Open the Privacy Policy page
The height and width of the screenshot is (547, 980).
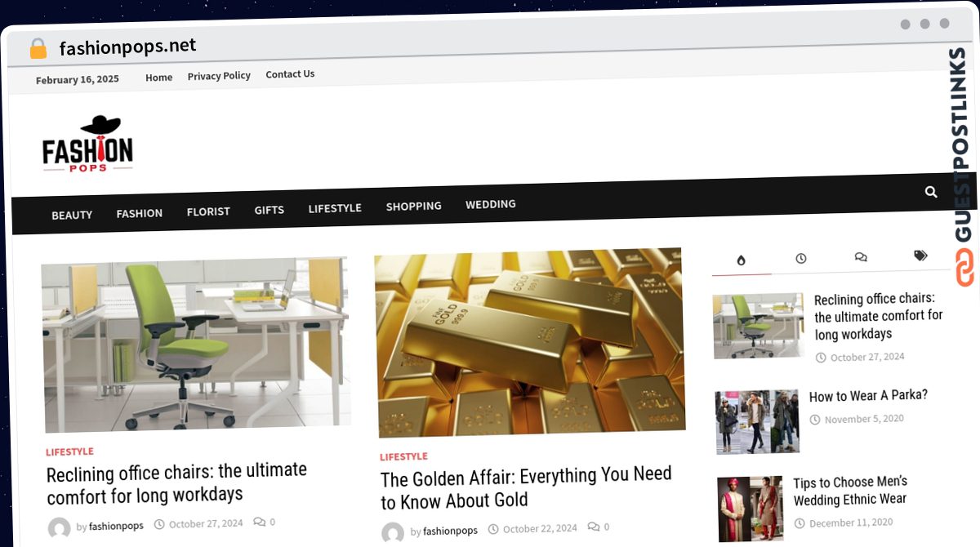[219, 76]
